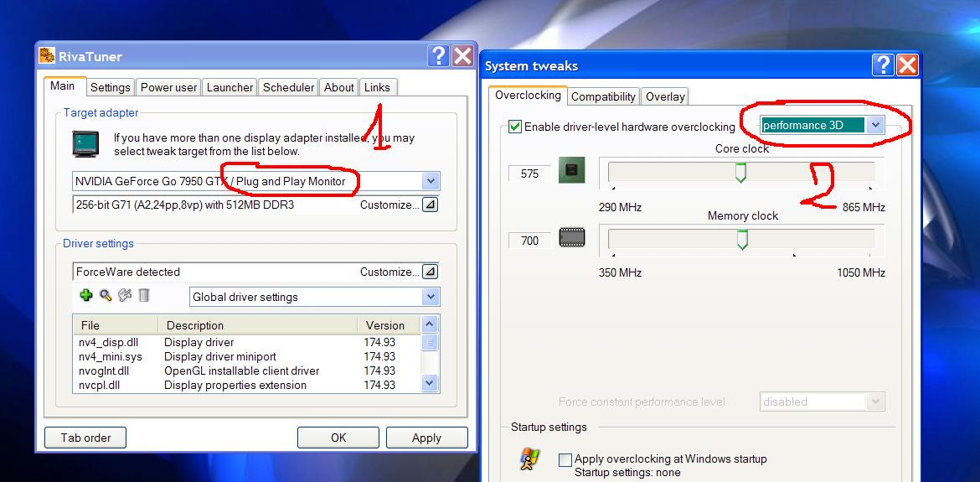This screenshot has height=482, width=980.
Task: Select the nv4_disp.dll row
Action: (x=247, y=342)
